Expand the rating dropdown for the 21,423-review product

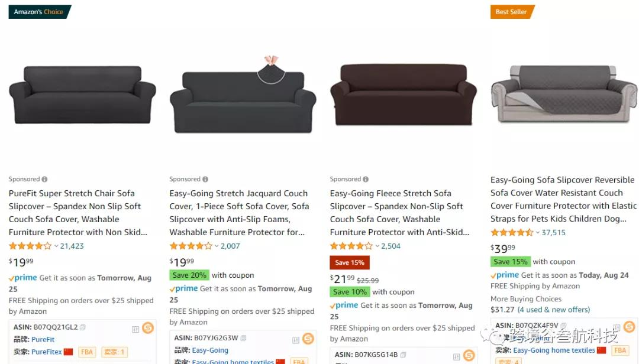click(x=56, y=246)
